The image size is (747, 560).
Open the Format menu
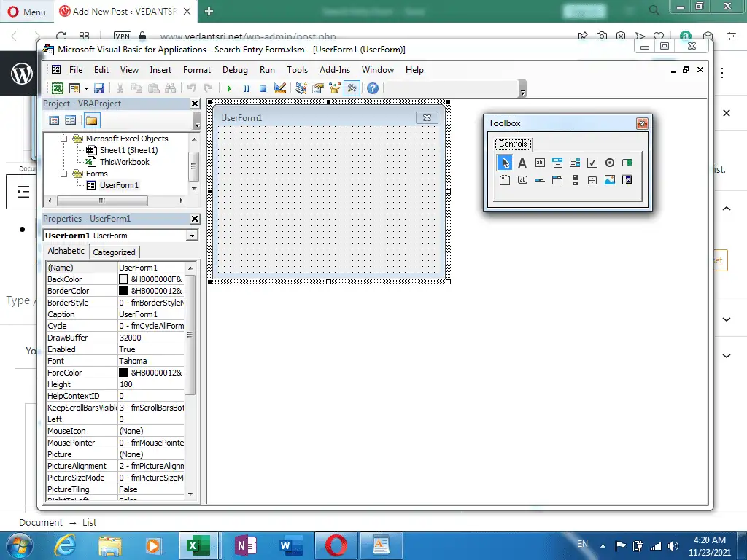click(197, 70)
